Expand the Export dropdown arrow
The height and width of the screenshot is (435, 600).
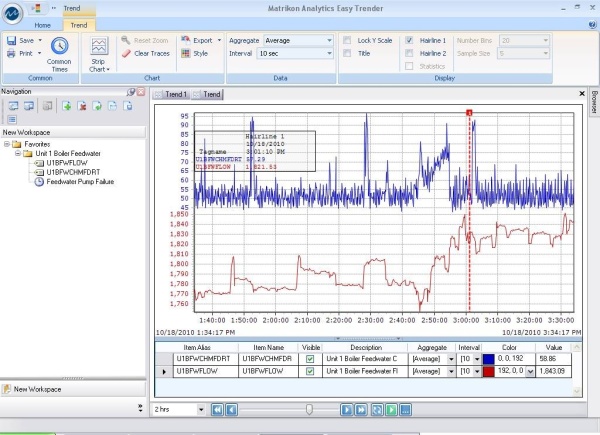point(219,40)
